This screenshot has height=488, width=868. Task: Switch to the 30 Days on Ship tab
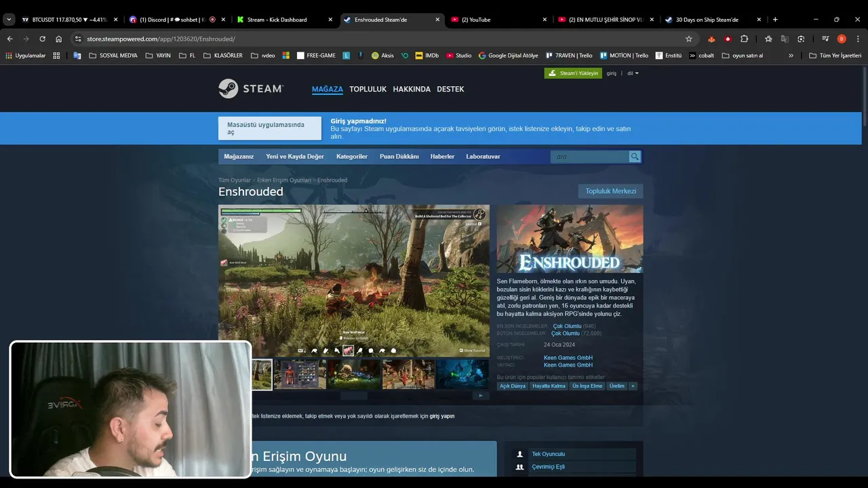(713, 20)
